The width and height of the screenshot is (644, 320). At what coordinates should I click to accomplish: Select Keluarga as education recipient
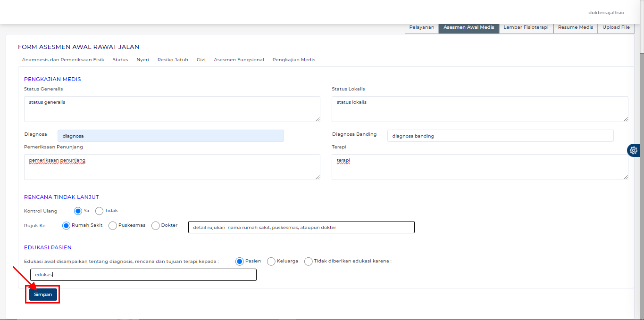[271, 262]
